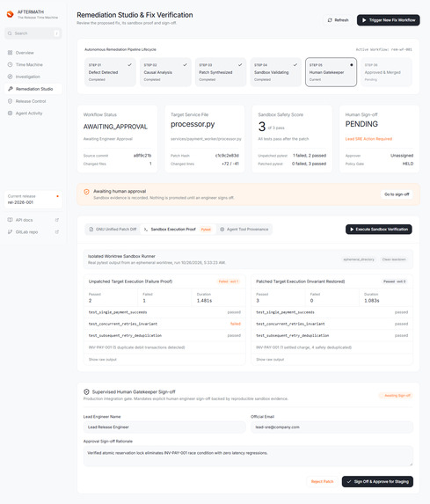This screenshot has height=504, width=430.
Task: Click the current-step dot on Human Gatekeeper
Action: [x=351, y=64]
